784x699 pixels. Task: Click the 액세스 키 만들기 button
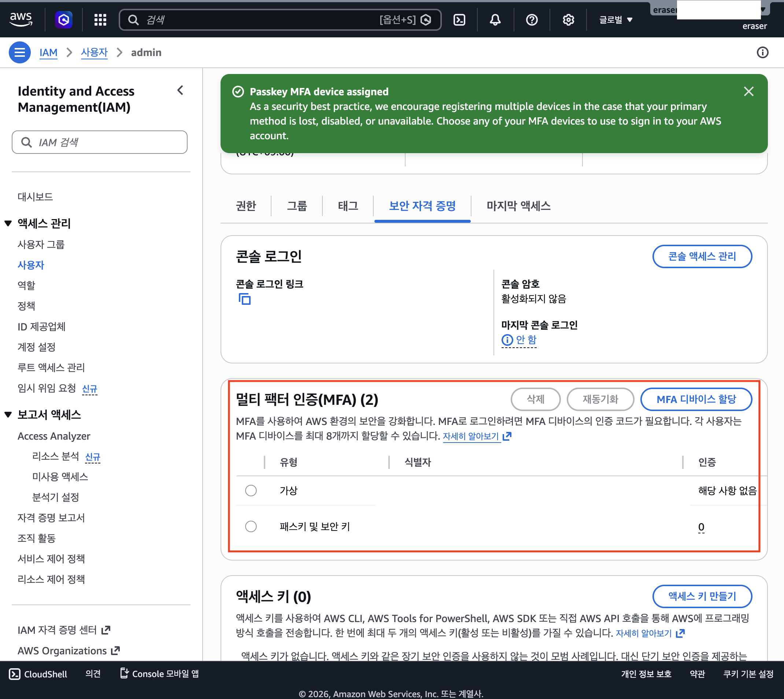click(x=702, y=596)
